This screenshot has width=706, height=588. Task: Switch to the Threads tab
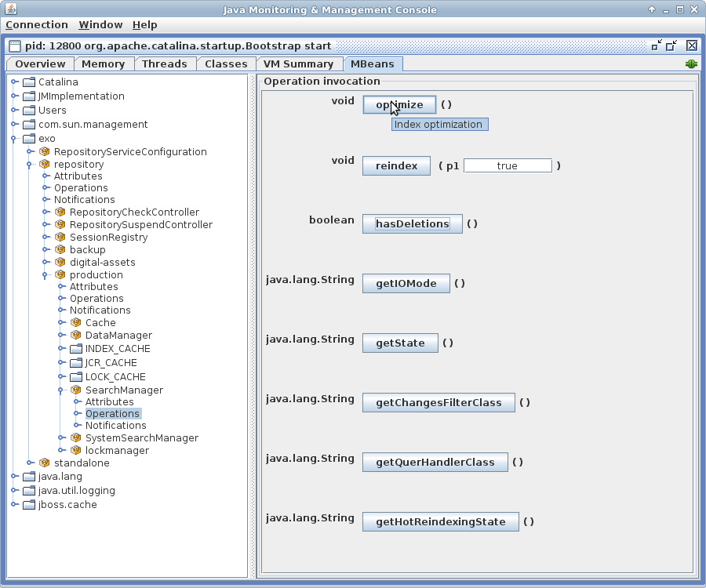[164, 64]
